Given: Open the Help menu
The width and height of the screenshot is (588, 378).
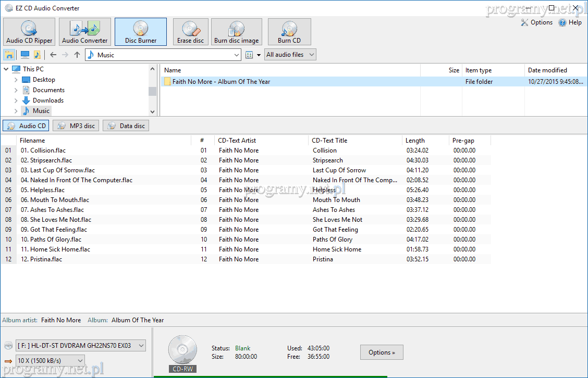Looking at the screenshot, I should pos(570,22).
